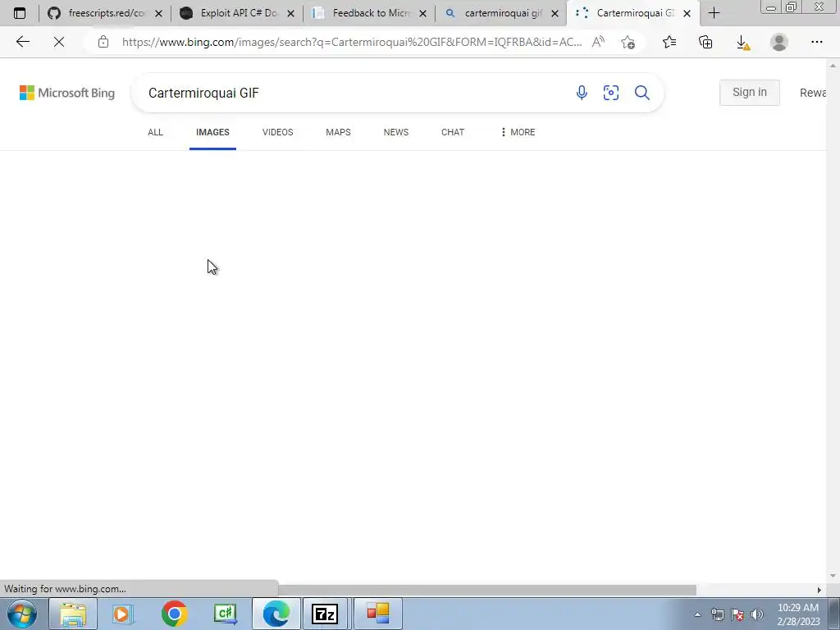Go back with the browser back arrow
The image size is (840, 630).
[22, 42]
